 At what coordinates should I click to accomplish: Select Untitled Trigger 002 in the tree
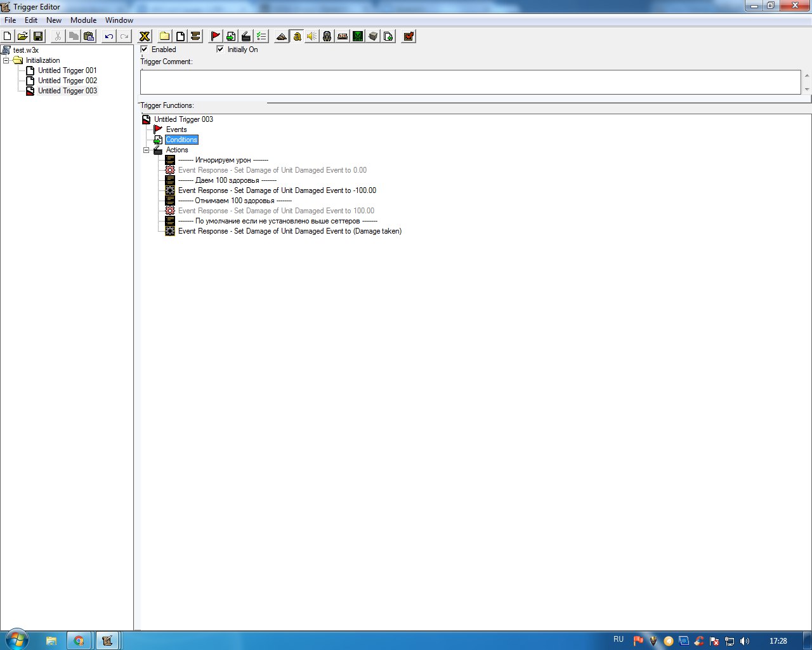point(67,81)
